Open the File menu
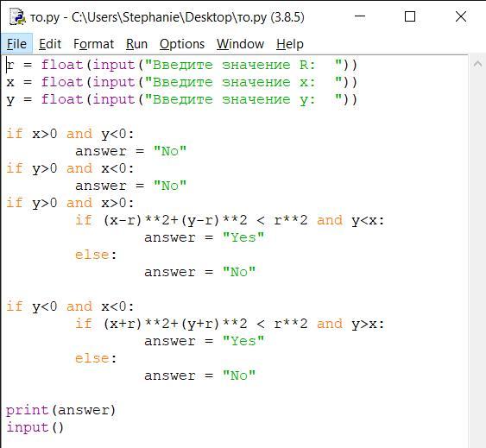The height and width of the screenshot is (448, 486). point(16,44)
